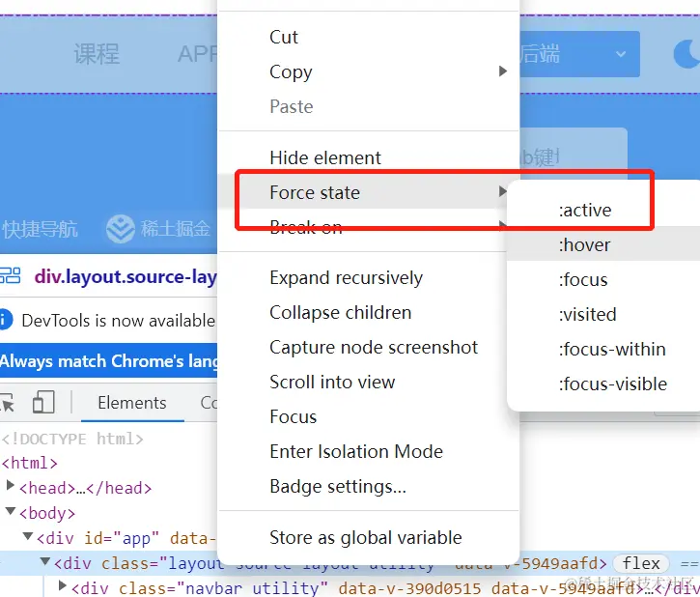Viewport: 700px width, 597px height.
Task: Click the 快捷导航 label
Action: 40,230
